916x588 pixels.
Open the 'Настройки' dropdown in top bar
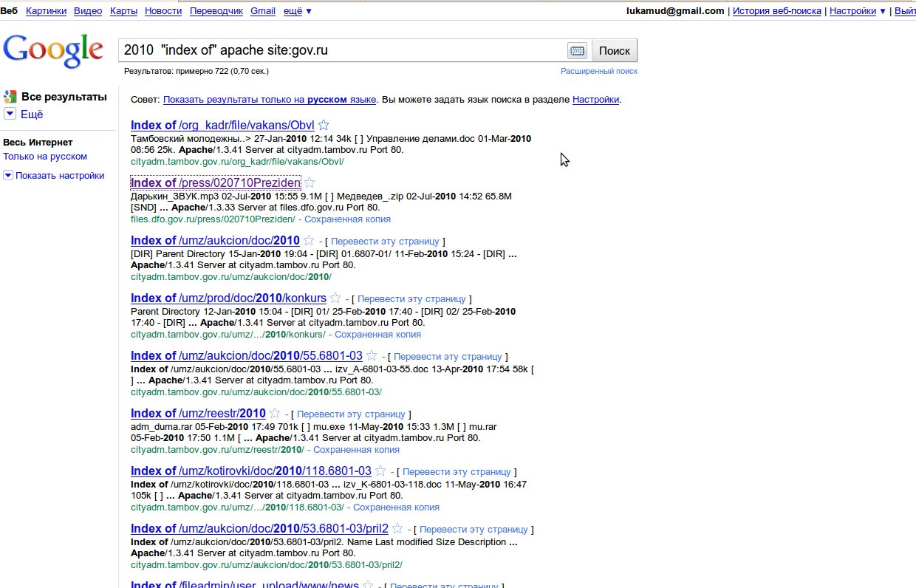pyautogui.click(x=858, y=11)
